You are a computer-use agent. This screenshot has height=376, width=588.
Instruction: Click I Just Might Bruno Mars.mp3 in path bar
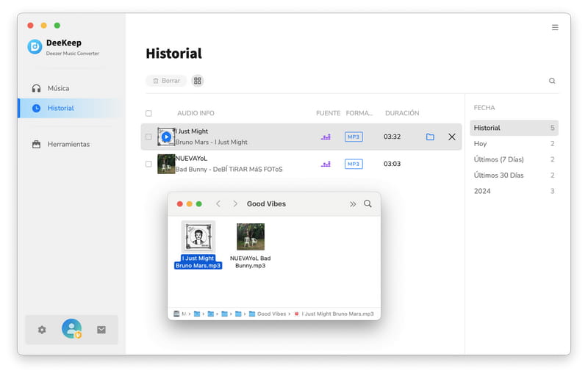(x=334, y=314)
